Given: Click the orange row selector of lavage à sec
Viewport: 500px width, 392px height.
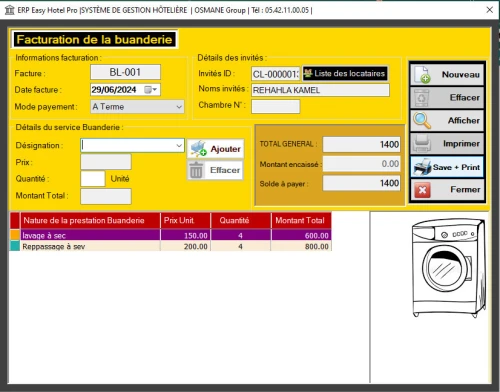Looking at the screenshot, I should point(15,235).
